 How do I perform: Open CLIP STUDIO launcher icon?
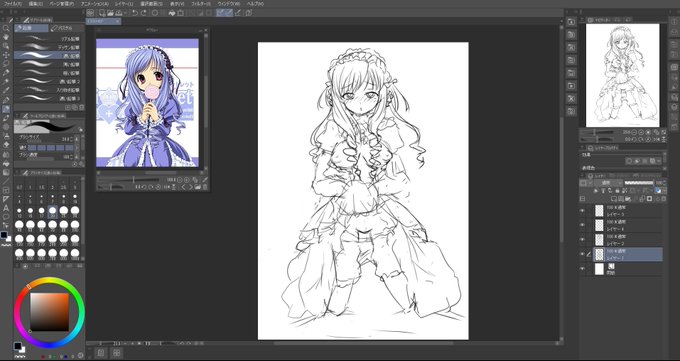(x=90, y=13)
